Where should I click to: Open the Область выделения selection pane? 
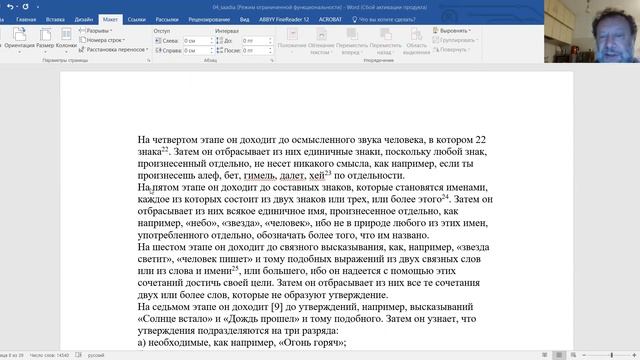(x=416, y=41)
